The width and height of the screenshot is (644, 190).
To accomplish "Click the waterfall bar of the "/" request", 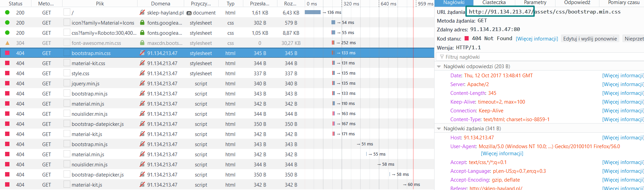I will [x=313, y=12].
